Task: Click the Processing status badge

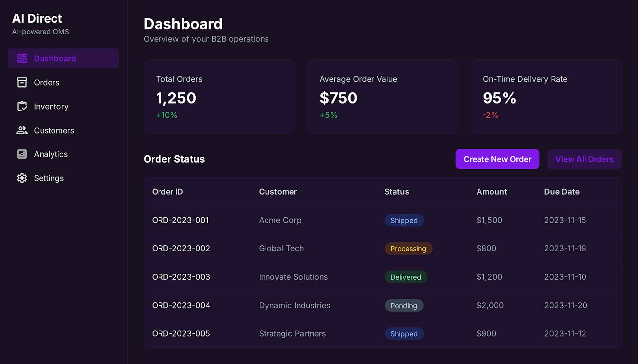Action: coord(408,248)
